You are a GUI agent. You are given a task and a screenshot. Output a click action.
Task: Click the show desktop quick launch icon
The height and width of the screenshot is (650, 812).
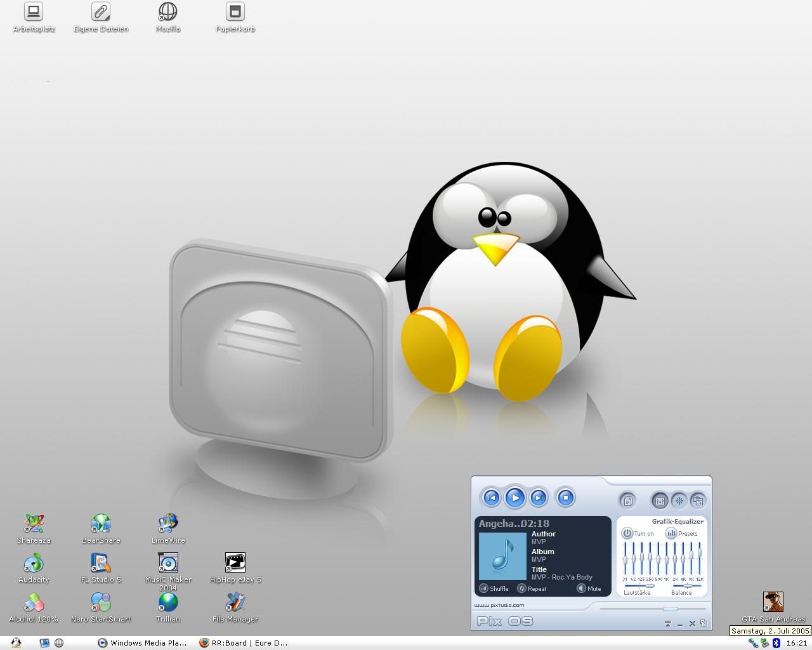pyautogui.click(x=44, y=643)
